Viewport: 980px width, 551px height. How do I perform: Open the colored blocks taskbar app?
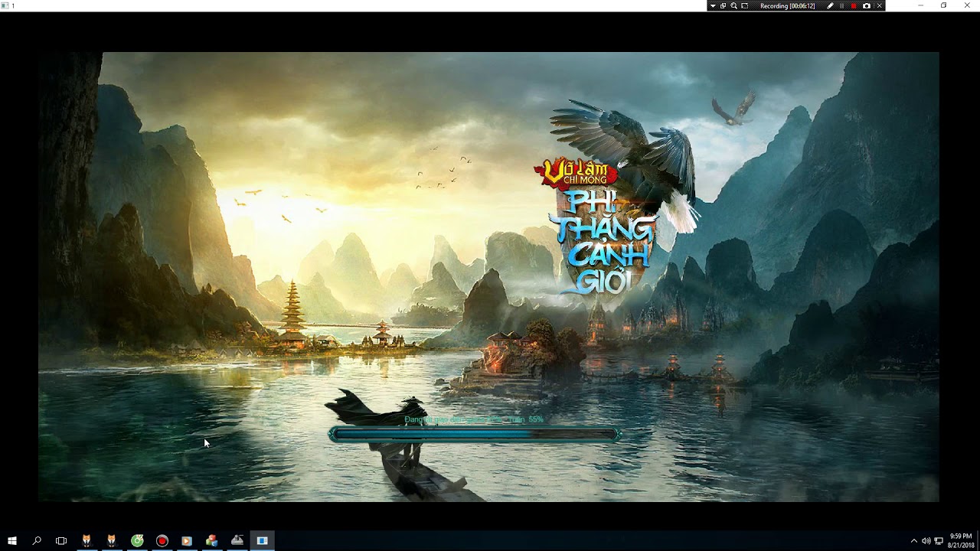[x=212, y=540]
